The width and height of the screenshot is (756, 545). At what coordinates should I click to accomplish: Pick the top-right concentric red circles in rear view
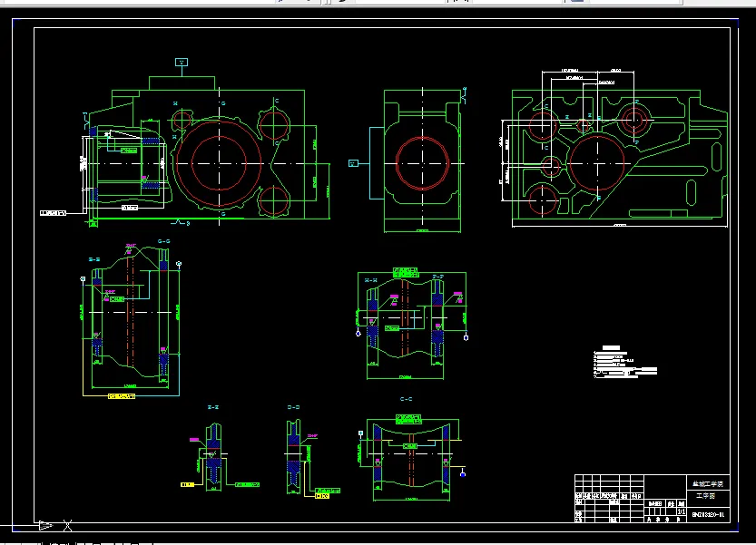coord(634,119)
